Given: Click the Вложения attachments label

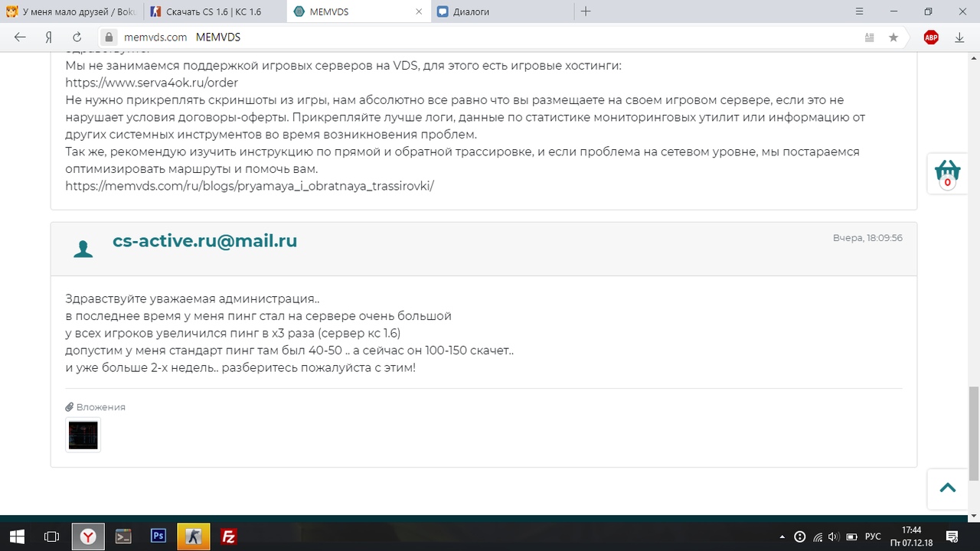Looking at the screenshot, I should (x=95, y=407).
